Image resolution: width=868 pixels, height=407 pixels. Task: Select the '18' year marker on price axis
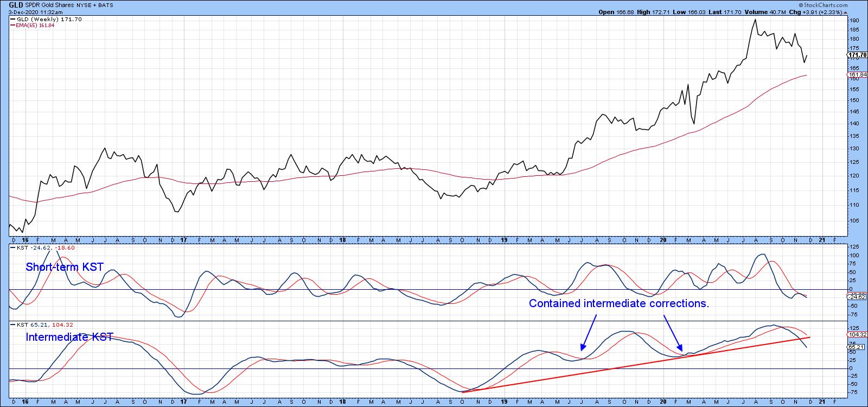click(343, 239)
